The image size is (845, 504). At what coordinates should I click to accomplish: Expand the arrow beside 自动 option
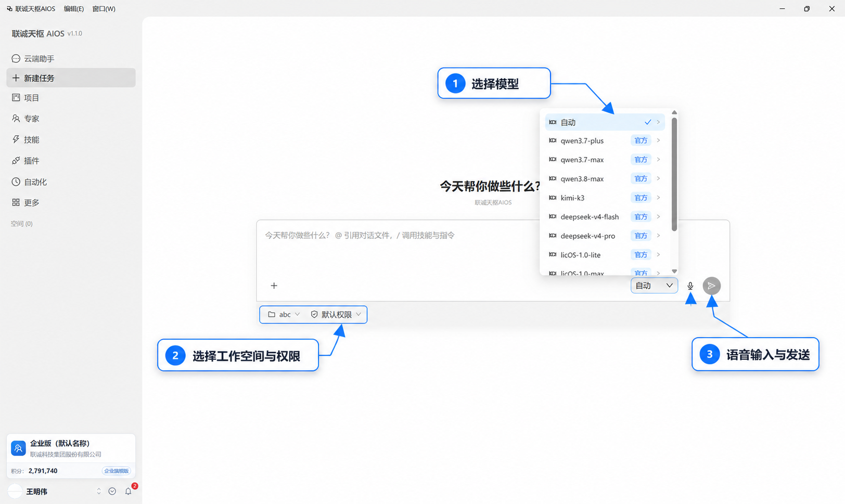pyautogui.click(x=658, y=122)
